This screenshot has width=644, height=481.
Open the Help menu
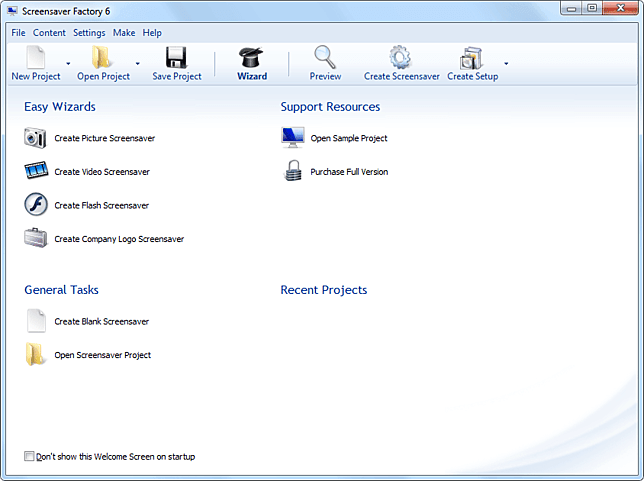pyautogui.click(x=152, y=33)
